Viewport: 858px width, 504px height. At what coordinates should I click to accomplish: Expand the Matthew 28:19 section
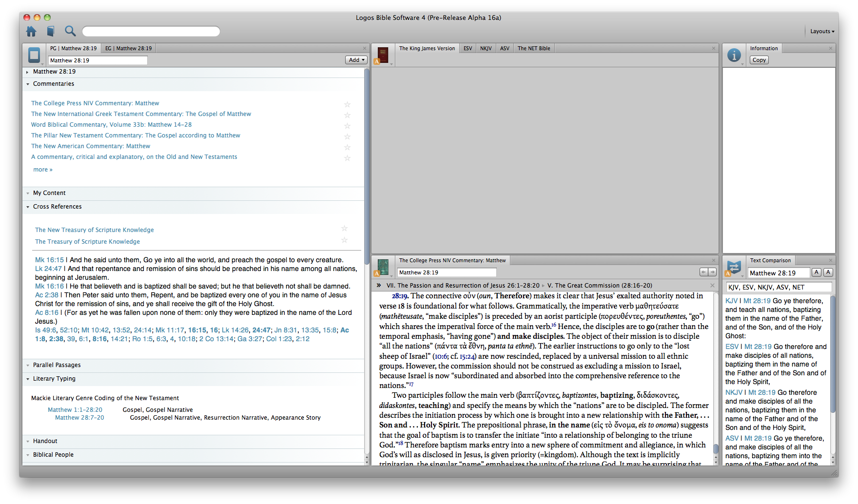28,72
